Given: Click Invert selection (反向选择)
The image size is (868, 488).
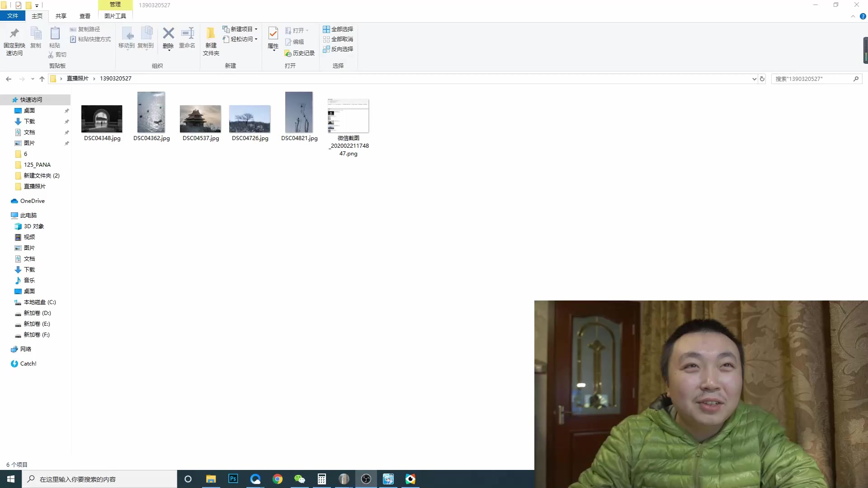Looking at the screenshot, I should tap(338, 49).
